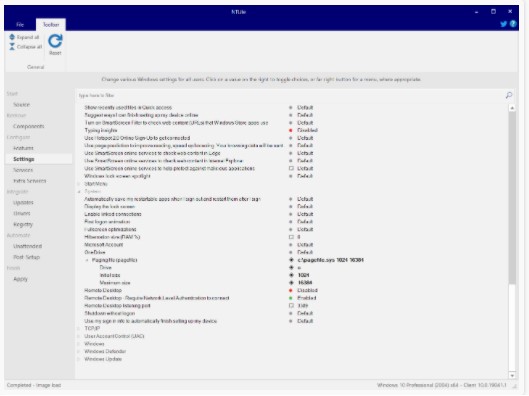This screenshot has height=396, width=529.
Task: Expand the User Account Control (UAC) group
Action: [79, 336]
